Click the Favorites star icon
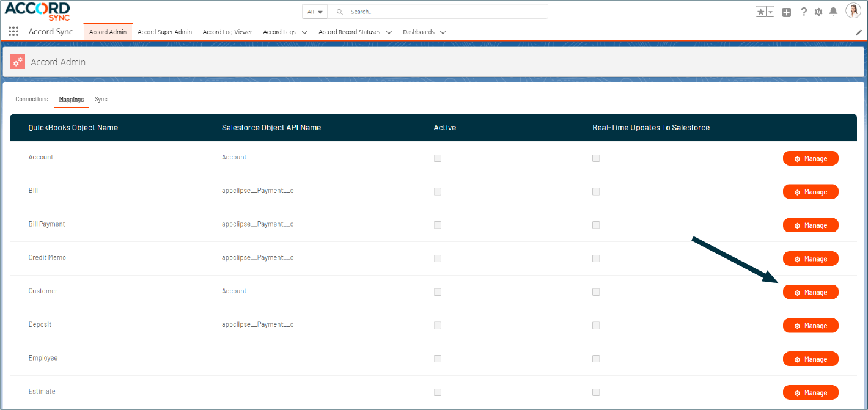Image resolution: width=868 pixels, height=410 pixels. tap(761, 12)
